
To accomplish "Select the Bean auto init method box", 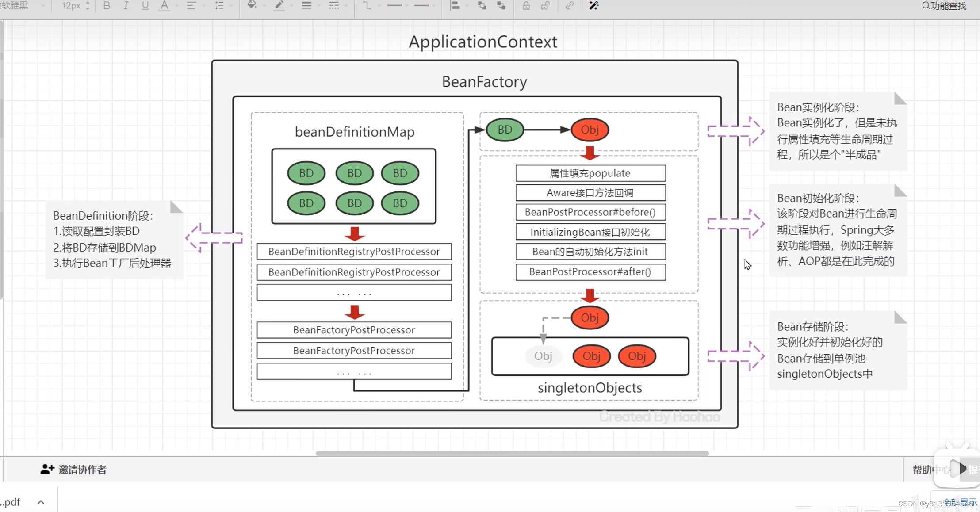I will (x=590, y=252).
